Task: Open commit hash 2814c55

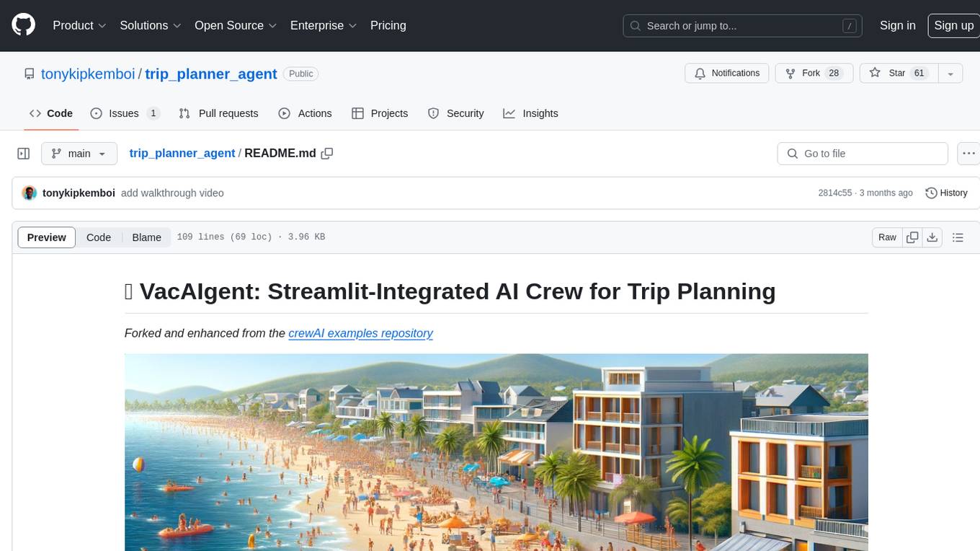Action: pyautogui.click(x=835, y=193)
